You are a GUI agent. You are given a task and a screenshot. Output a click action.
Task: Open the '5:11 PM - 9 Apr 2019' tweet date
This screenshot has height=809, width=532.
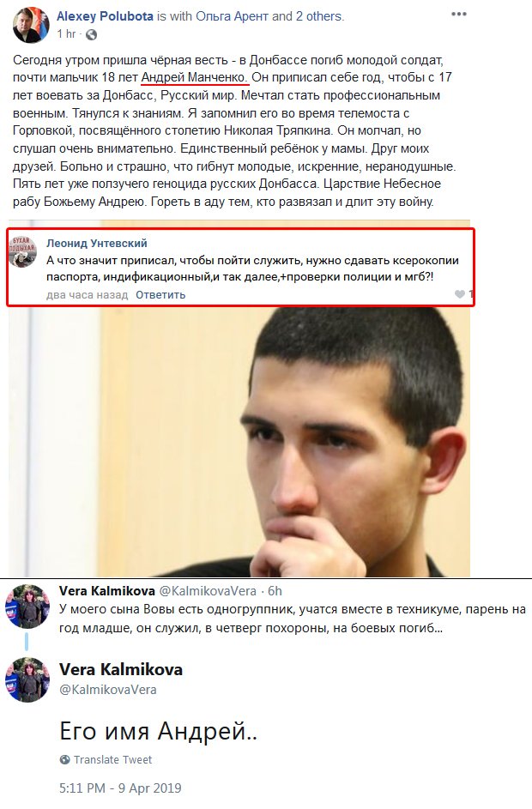click(120, 788)
